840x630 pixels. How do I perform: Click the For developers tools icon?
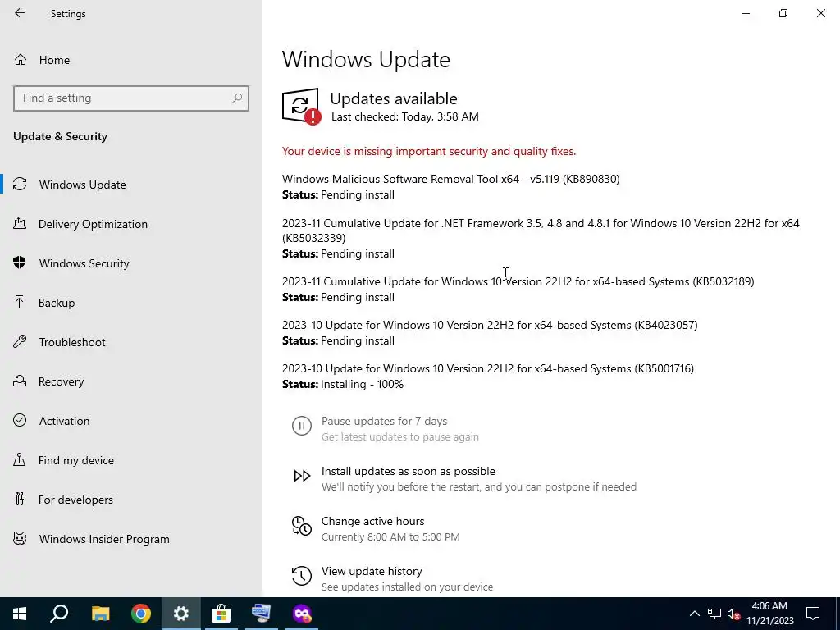(x=20, y=499)
